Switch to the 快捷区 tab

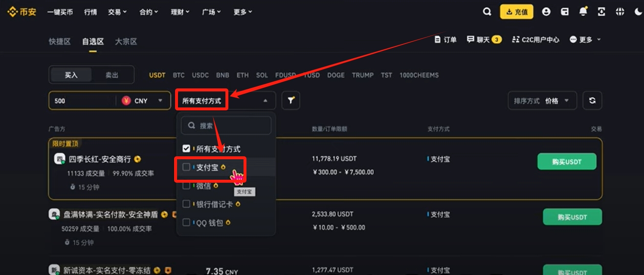pyautogui.click(x=60, y=42)
